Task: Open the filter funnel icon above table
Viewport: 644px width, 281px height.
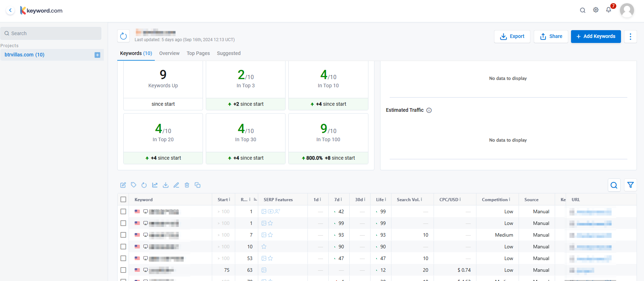Action: tap(631, 185)
